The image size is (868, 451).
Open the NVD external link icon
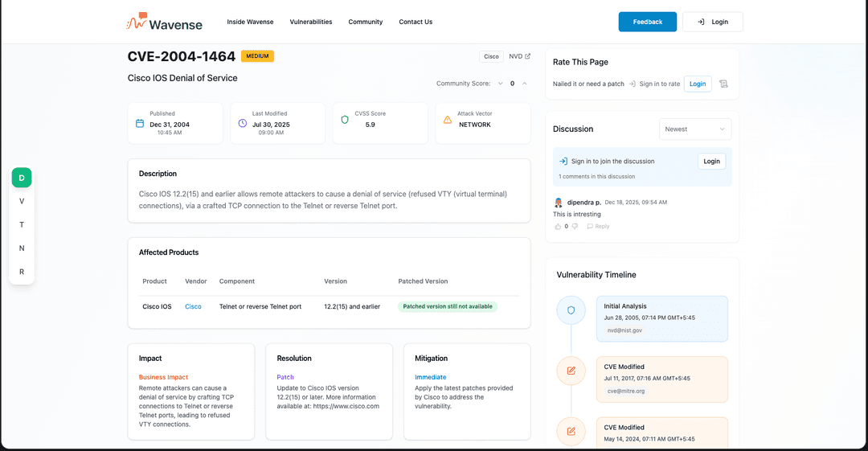tap(527, 56)
